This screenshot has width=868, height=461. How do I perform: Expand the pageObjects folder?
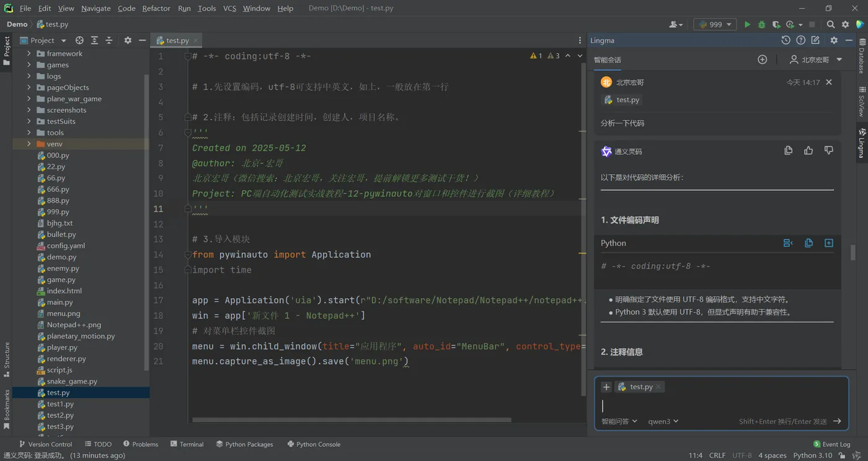click(x=29, y=87)
